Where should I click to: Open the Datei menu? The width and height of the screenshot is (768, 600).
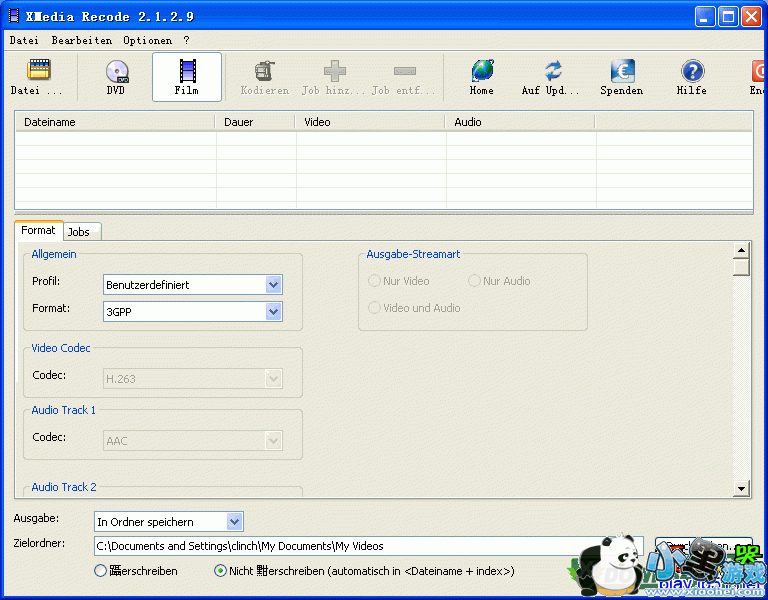pyautogui.click(x=24, y=41)
